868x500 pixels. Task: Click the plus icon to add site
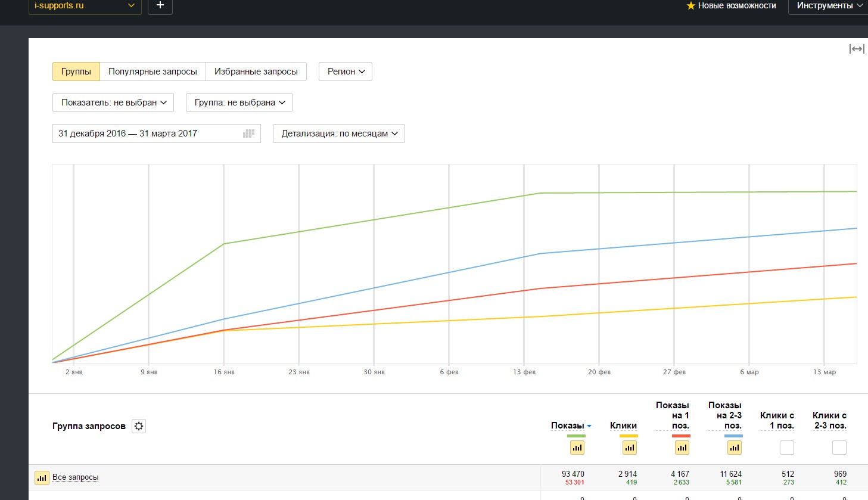click(x=160, y=5)
